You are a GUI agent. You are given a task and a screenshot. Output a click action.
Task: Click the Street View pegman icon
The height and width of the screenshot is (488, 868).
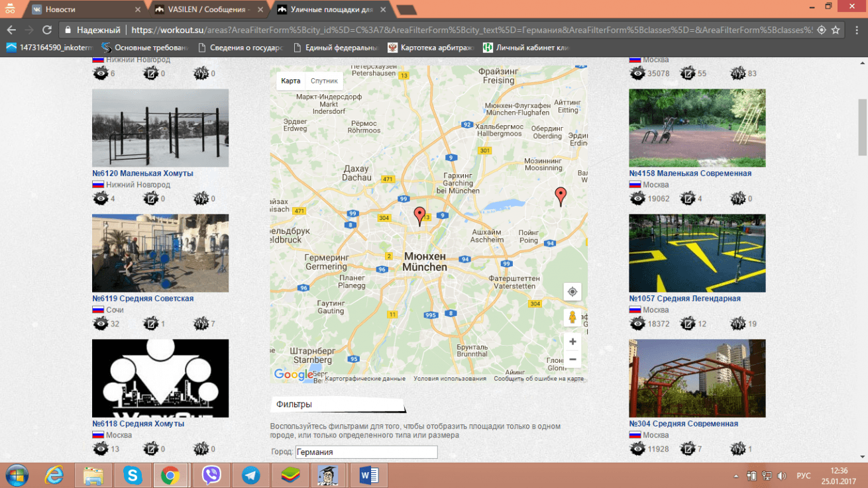[x=572, y=317]
